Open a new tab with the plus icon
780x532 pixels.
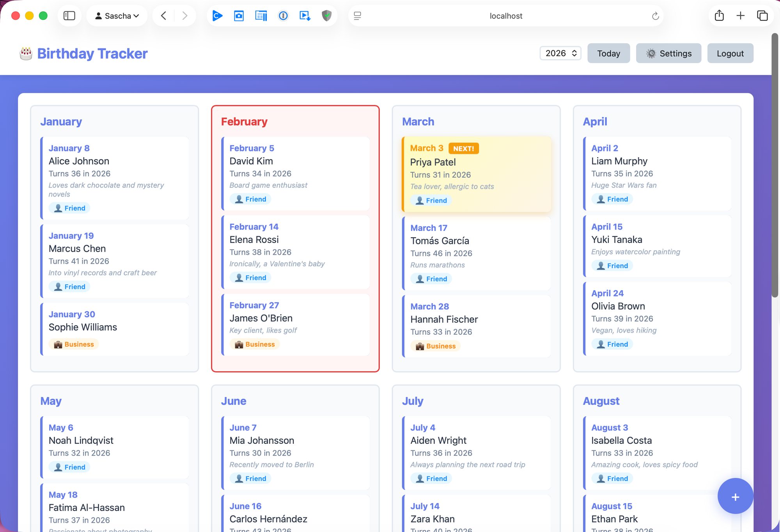[740, 16]
